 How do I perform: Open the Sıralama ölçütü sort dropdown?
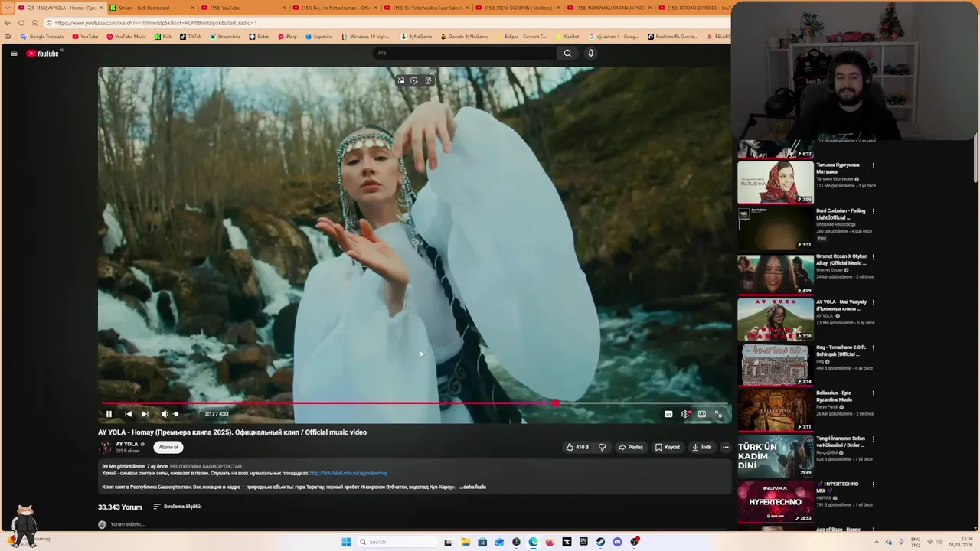(x=178, y=507)
